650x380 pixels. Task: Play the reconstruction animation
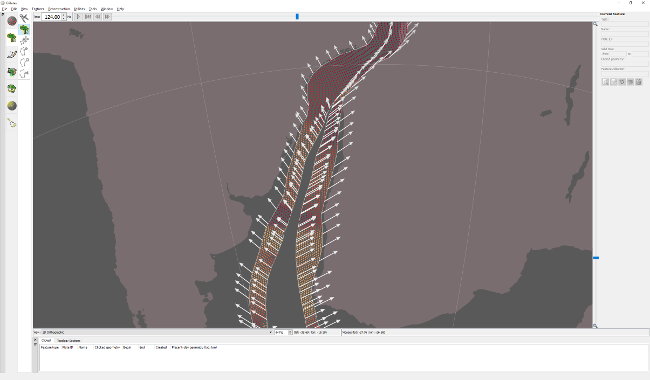pos(78,17)
